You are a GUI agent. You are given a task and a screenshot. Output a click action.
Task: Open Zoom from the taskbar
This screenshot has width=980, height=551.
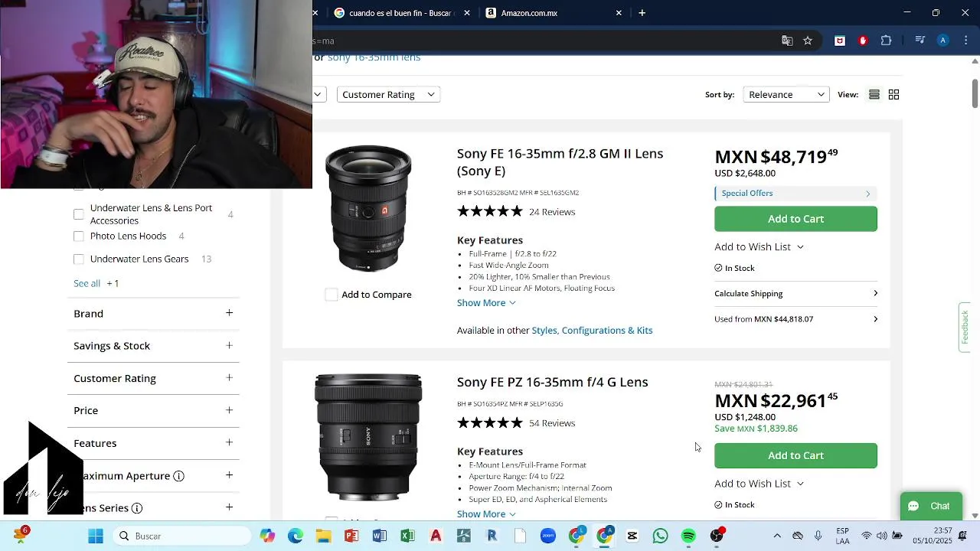[x=548, y=536]
